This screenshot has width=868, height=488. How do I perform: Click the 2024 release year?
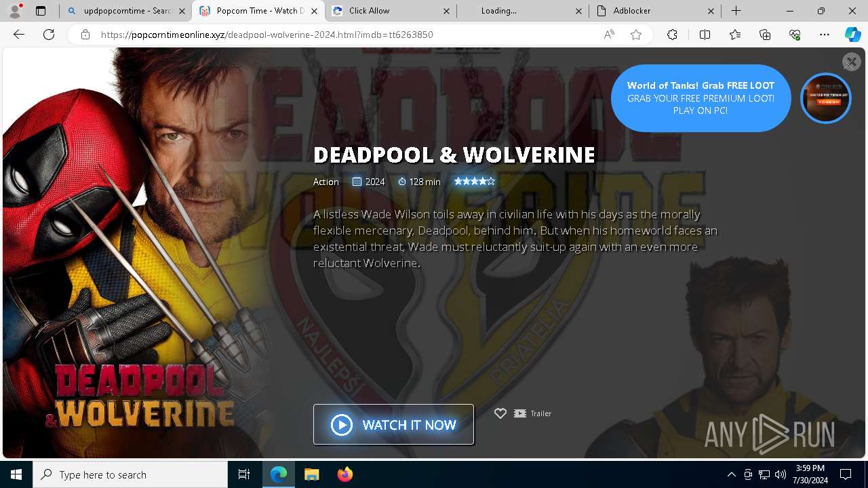[369, 182]
